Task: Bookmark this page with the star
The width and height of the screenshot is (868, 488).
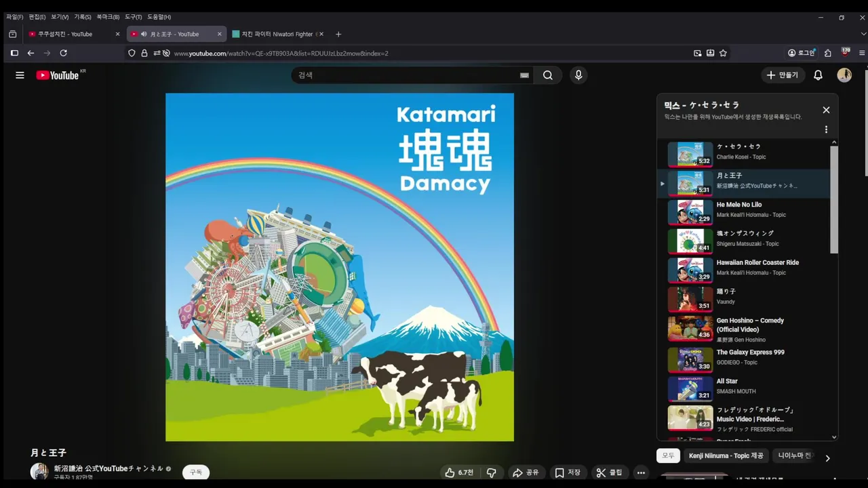Action: [x=723, y=53]
